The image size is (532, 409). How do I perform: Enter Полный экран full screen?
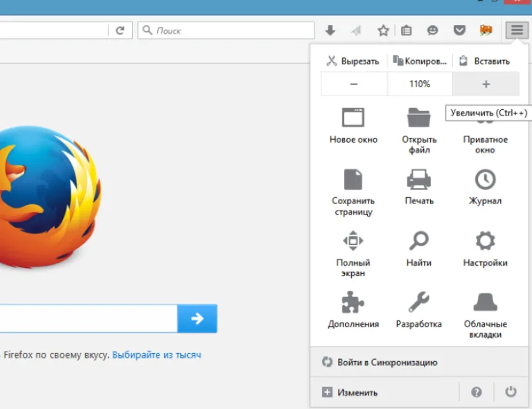pyautogui.click(x=353, y=254)
